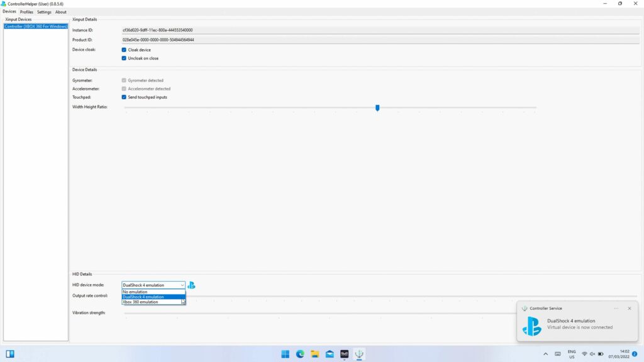This screenshot has width=644, height=362.
Task: Open the clock and date flyout
Action: 619,354
